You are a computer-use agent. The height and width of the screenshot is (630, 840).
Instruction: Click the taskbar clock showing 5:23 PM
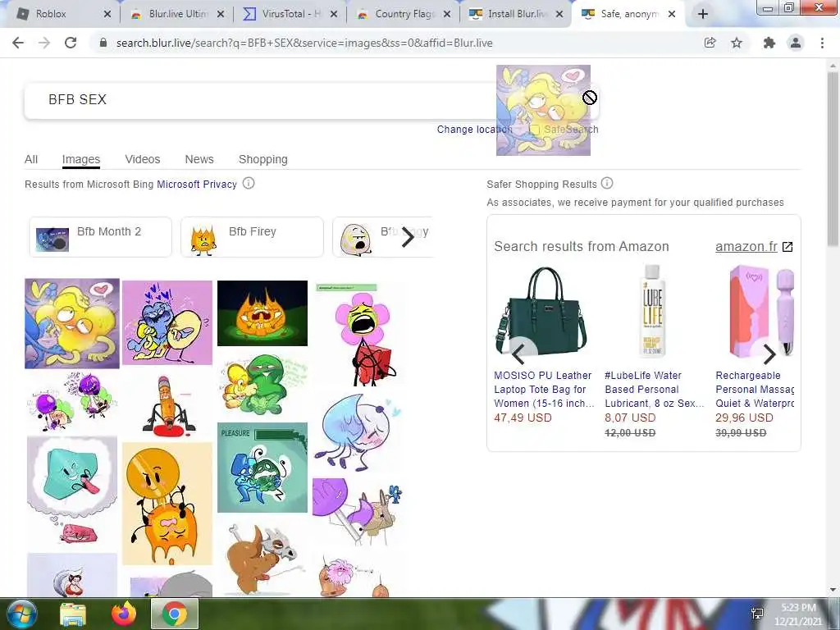798,614
